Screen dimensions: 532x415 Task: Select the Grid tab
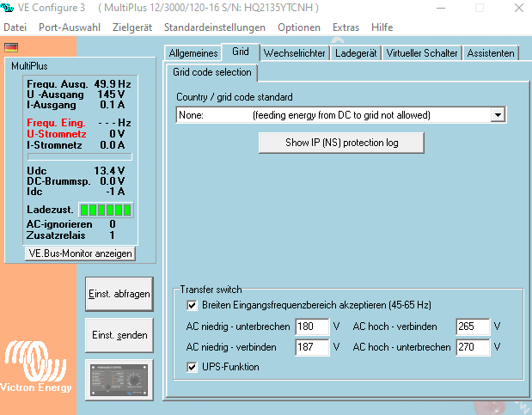pos(241,52)
